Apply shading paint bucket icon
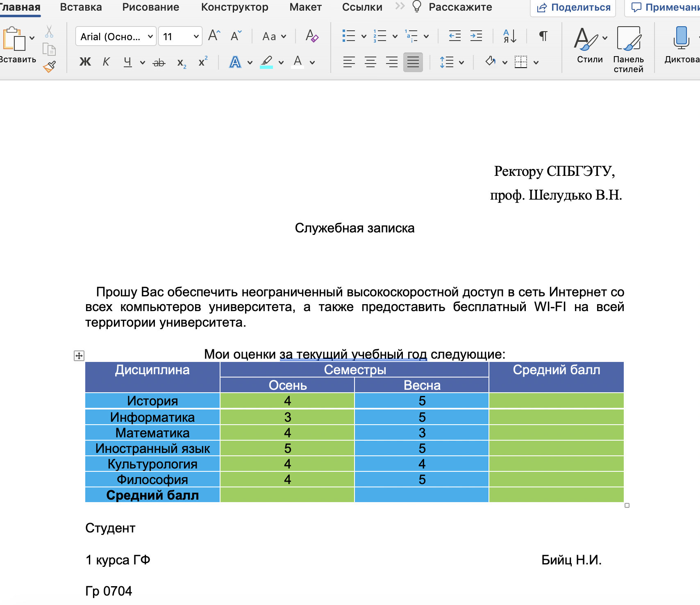Screen dimensions: 700x605 (491, 62)
